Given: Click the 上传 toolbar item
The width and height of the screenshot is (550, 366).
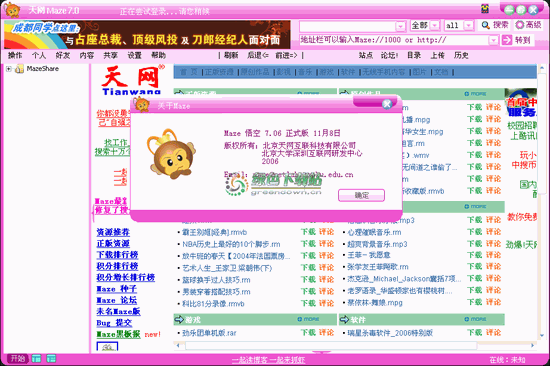Looking at the screenshot, I should (x=437, y=55).
